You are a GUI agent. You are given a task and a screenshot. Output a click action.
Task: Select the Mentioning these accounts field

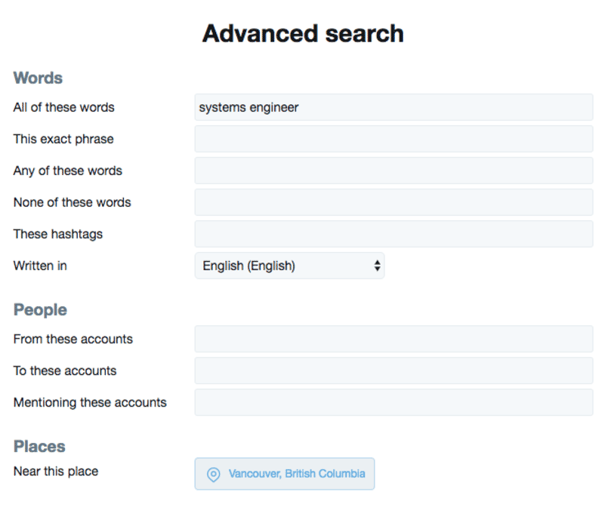click(394, 403)
